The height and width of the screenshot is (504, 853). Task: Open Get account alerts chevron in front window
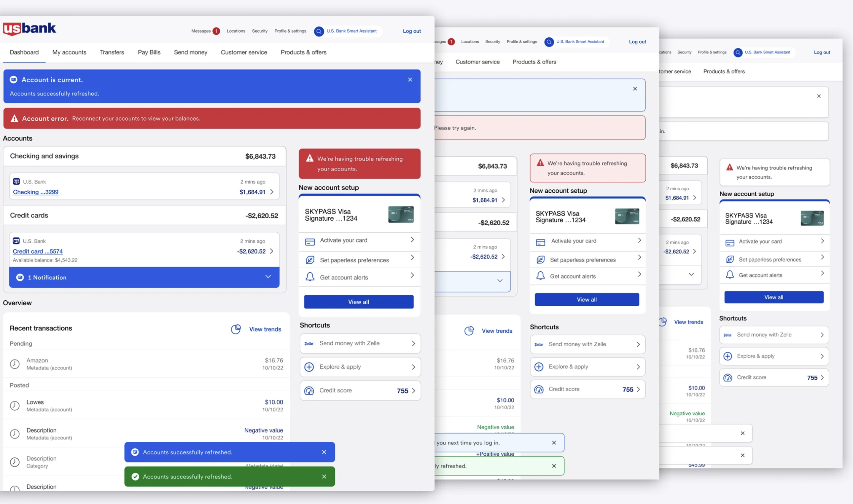point(412,275)
